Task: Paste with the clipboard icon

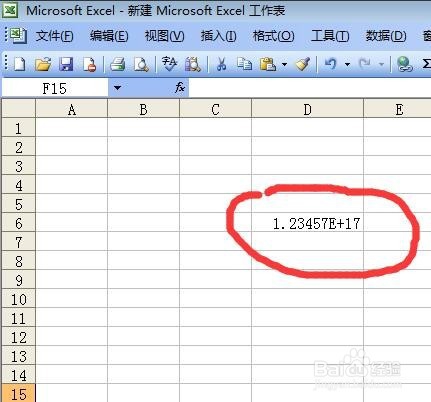Action: pos(268,63)
